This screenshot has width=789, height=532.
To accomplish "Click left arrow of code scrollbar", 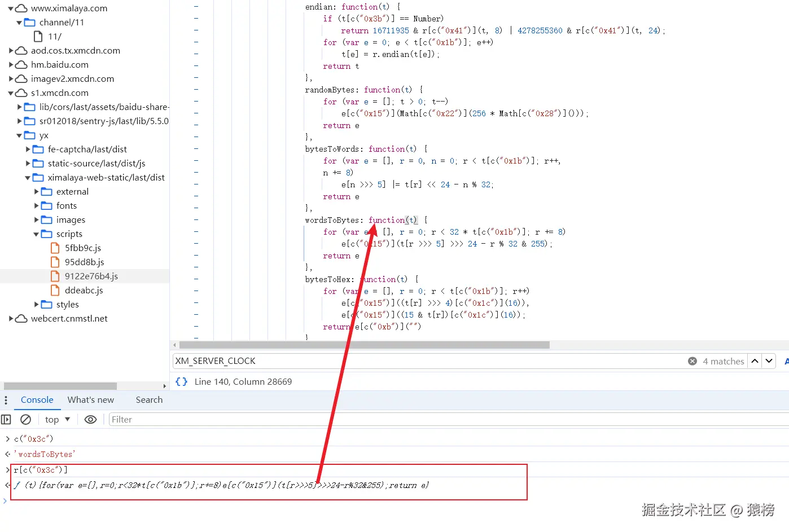I will point(174,345).
